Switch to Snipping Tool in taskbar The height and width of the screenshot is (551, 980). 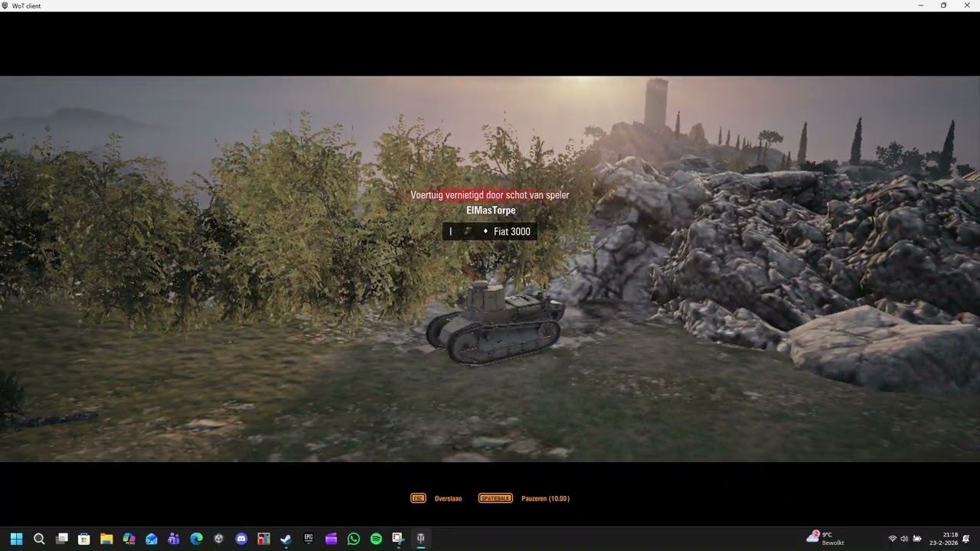click(x=398, y=539)
